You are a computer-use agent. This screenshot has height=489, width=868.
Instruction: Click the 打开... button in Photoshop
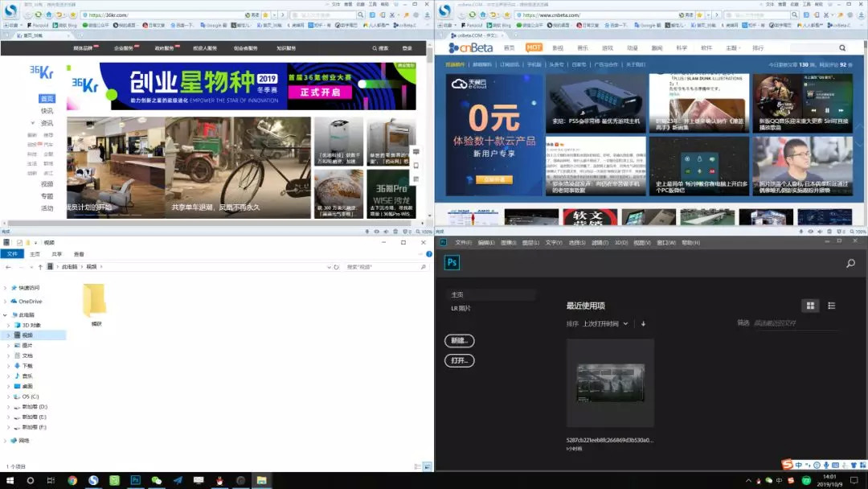tap(459, 361)
